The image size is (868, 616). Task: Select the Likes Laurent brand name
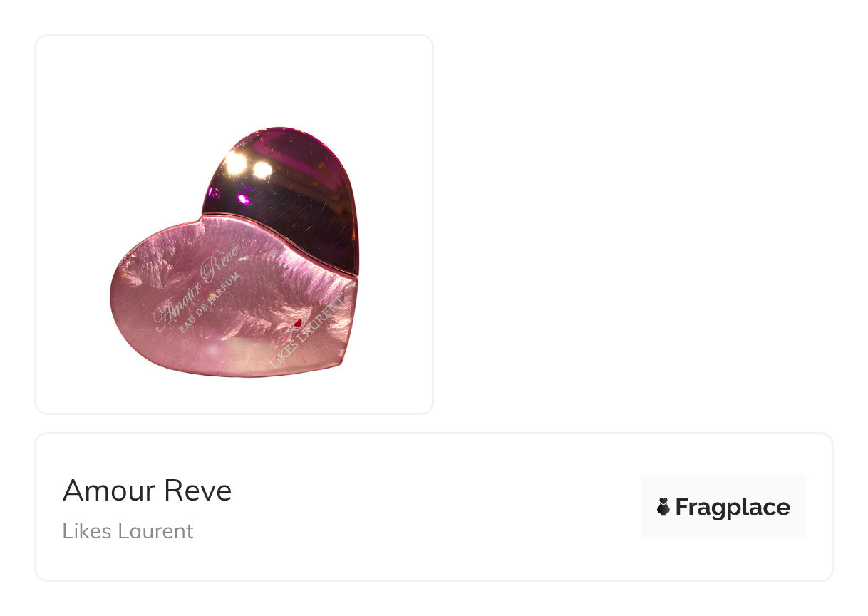[x=128, y=531]
